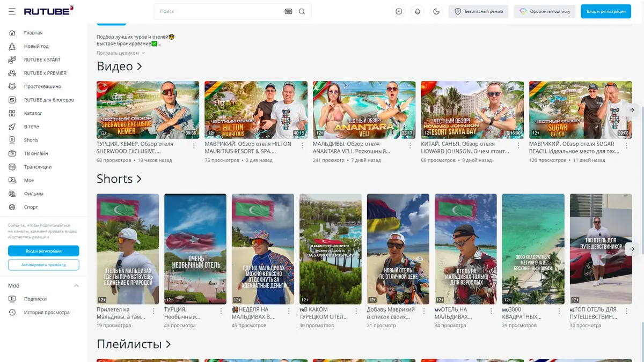Click into the Поиск search field
Screen dimensions: 644x362
click(220, 11)
